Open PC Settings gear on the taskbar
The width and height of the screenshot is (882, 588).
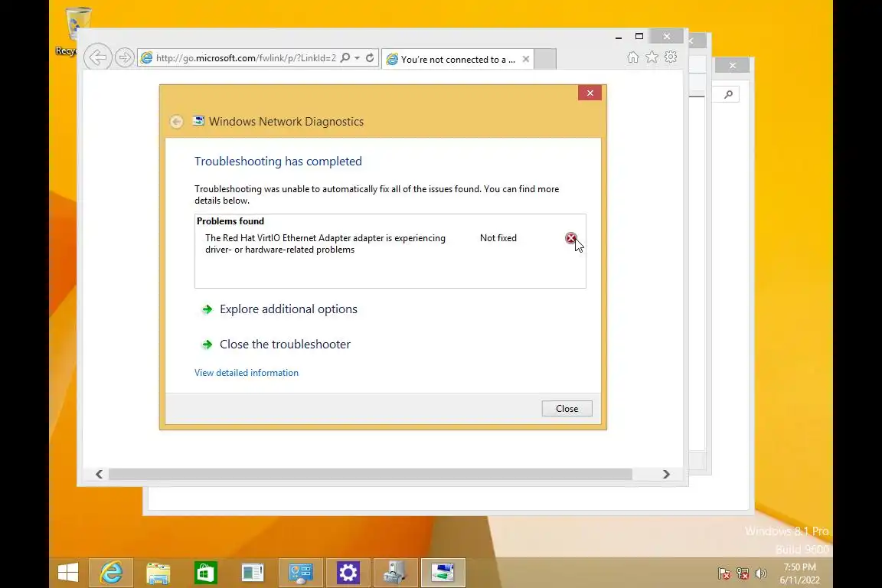[348, 573]
